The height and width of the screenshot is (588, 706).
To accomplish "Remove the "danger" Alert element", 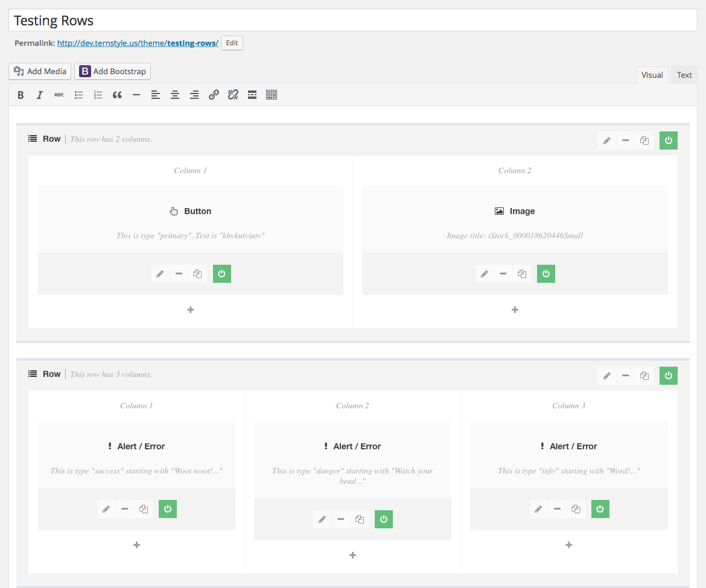I will pos(341,519).
